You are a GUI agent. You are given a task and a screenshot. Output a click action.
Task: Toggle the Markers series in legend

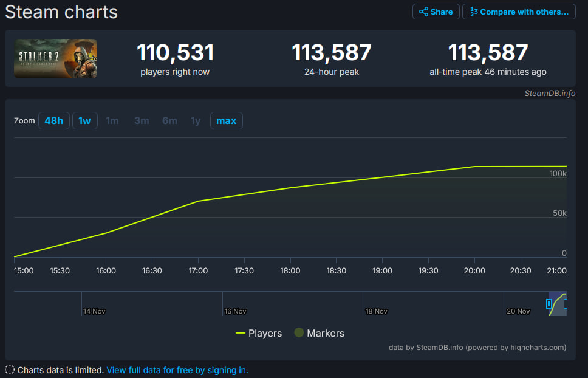[x=319, y=333]
